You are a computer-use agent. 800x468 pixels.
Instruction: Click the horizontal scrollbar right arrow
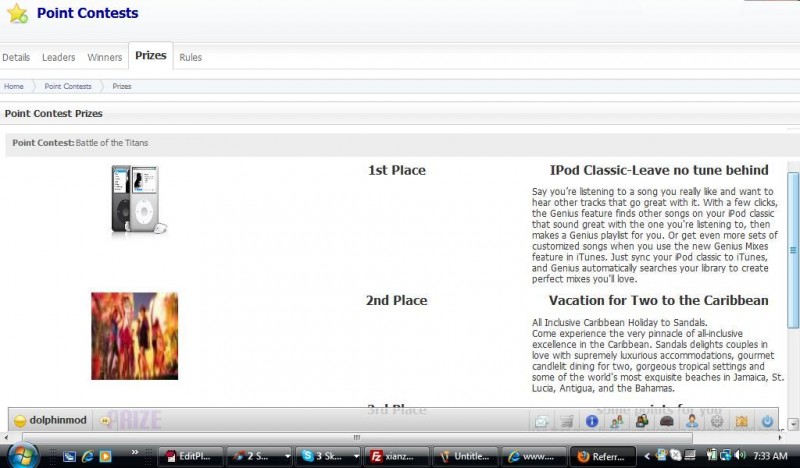coord(780,437)
